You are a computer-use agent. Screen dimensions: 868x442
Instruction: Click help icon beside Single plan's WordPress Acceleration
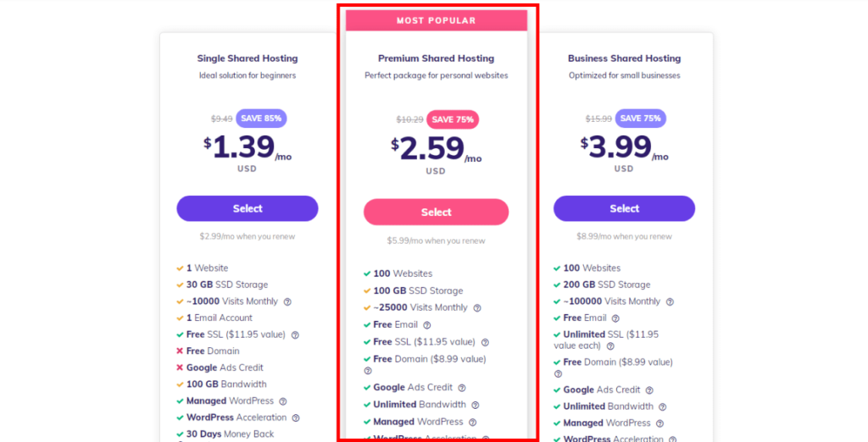296,418
